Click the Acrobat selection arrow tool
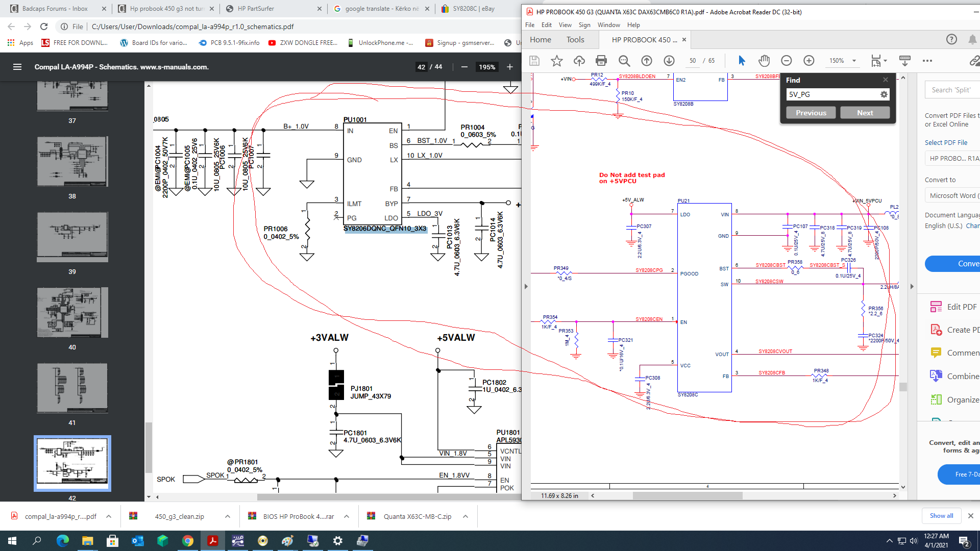Viewport: 980px width, 551px height. 742,61
